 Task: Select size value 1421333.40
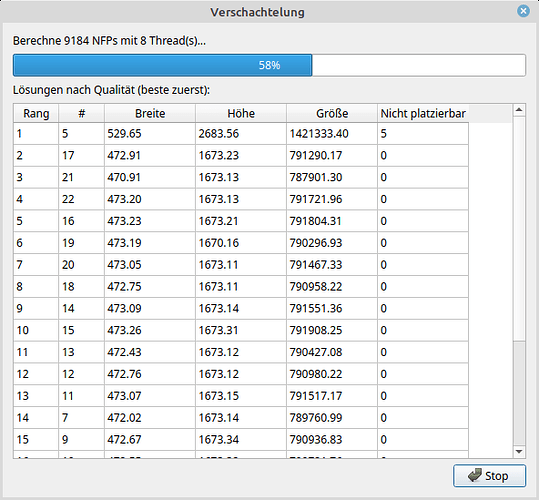[332, 134]
